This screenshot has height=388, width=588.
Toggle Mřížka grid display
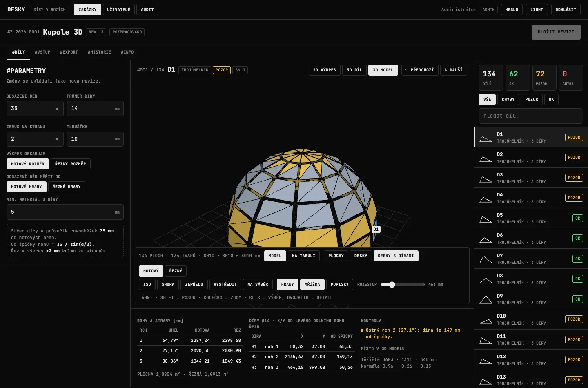[312, 284]
